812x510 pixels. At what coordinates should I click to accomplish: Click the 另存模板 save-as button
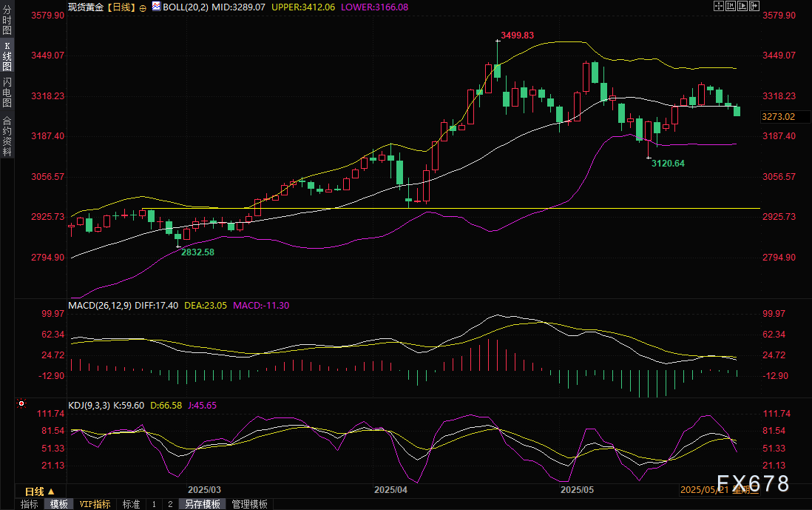click(x=203, y=504)
